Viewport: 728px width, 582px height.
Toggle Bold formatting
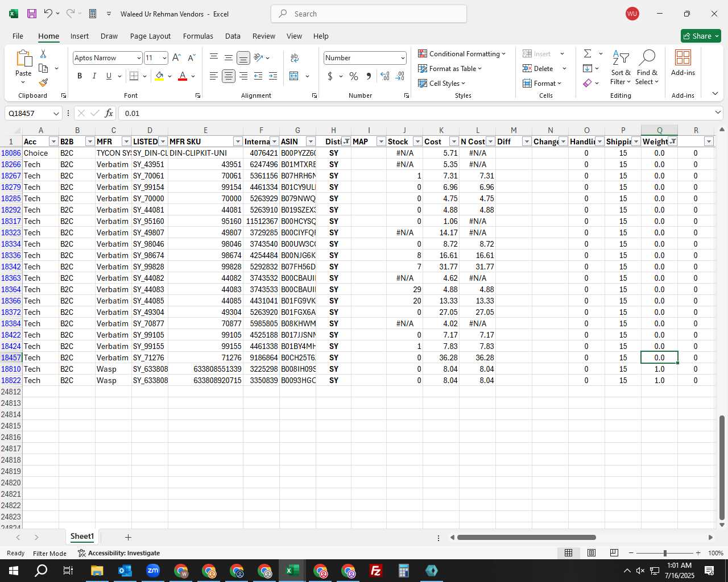(x=80, y=76)
